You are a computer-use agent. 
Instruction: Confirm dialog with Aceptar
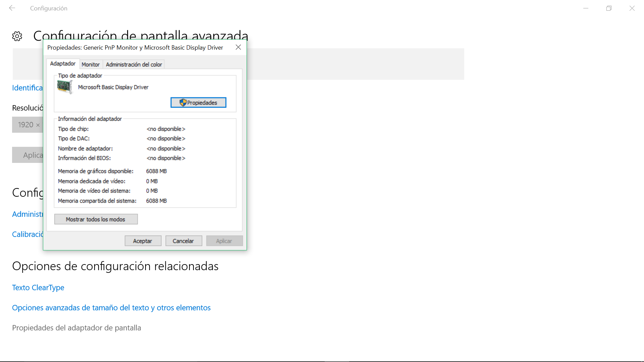coord(143,241)
